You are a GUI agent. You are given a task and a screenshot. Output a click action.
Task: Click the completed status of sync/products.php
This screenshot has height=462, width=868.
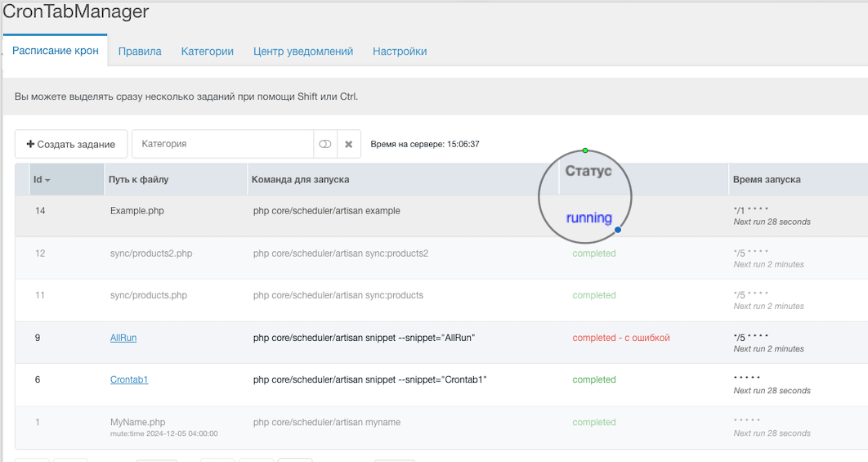coord(594,295)
